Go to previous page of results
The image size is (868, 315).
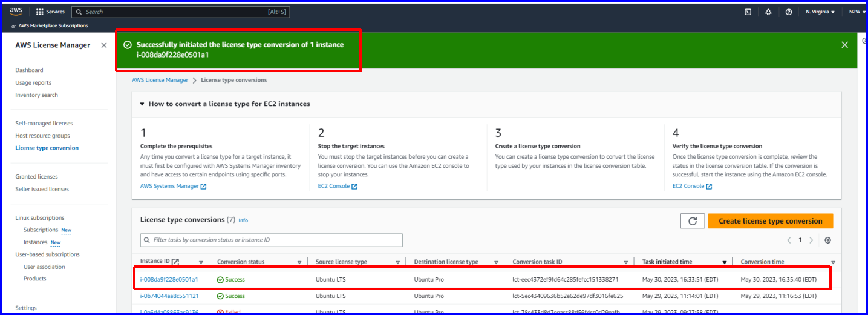(789, 240)
